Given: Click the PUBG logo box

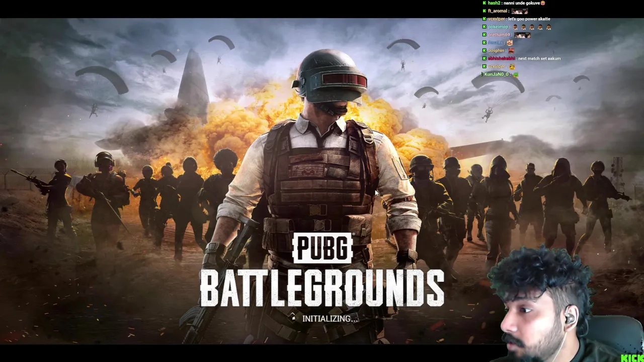Looking at the screenshot, I should tap(322, 248).
